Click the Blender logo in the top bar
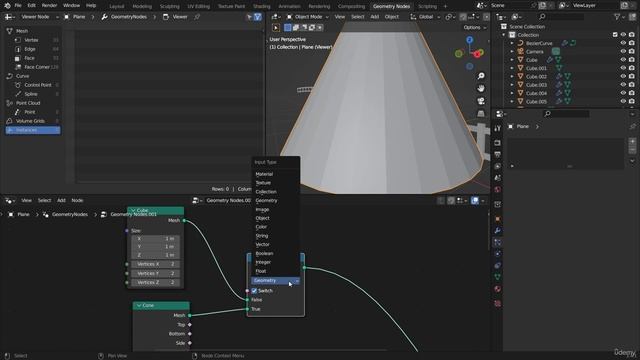640x360 pixels. click(x=6, y=6)
